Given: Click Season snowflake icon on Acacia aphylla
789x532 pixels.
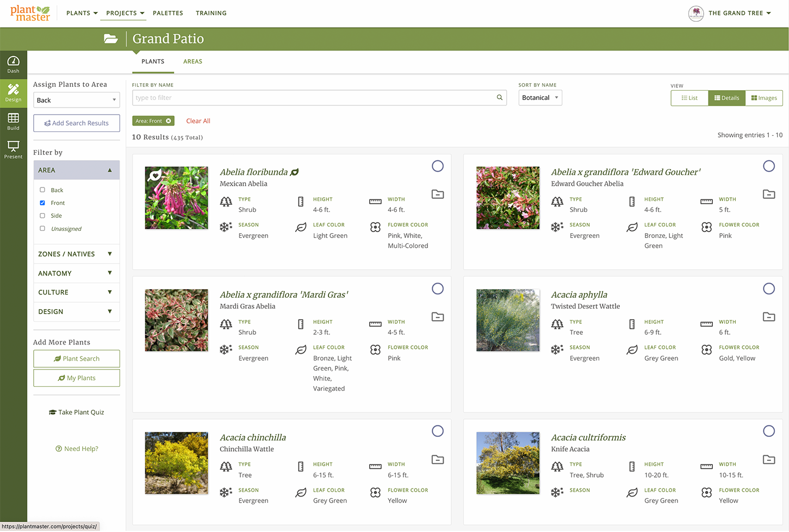Looking at the screenshot, I should [x=557, y=350].
